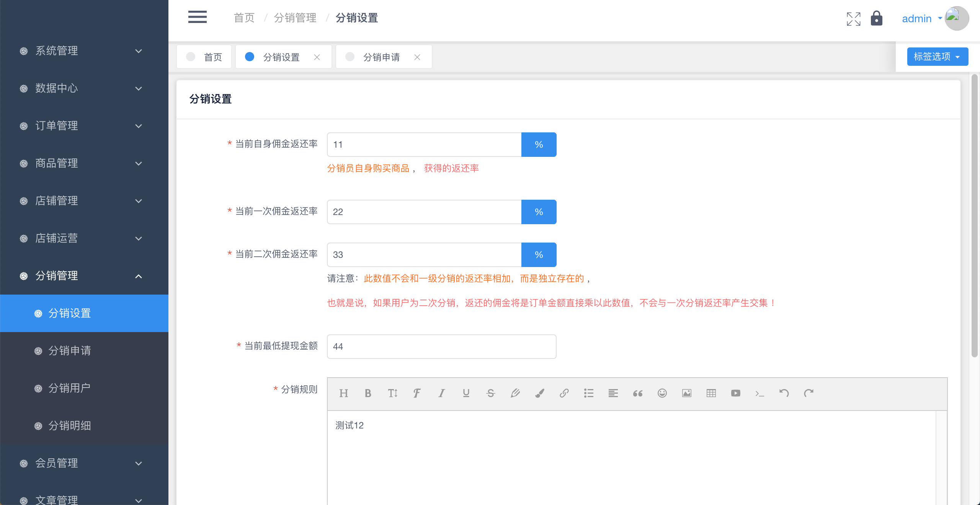Viewport: 980px width, 505px height.
Task: Click the 分销管理 breadcrumb link
Action: point(295,18)
